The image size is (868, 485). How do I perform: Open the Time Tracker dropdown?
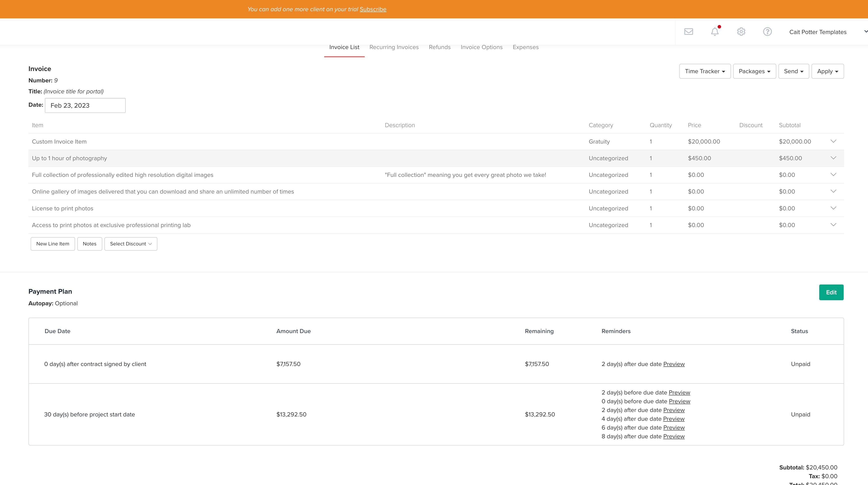(x=704, y=71)
